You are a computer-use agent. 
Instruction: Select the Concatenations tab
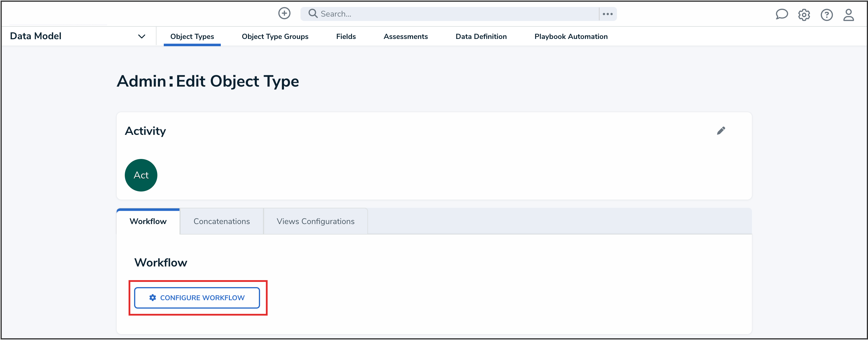click(x=221, y=221)
